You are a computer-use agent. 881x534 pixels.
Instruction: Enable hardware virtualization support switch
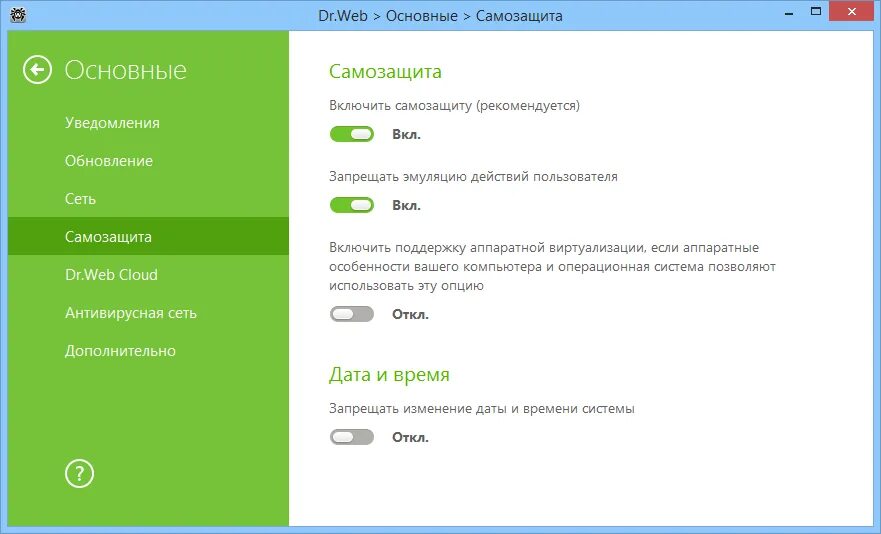click(352, 314)
